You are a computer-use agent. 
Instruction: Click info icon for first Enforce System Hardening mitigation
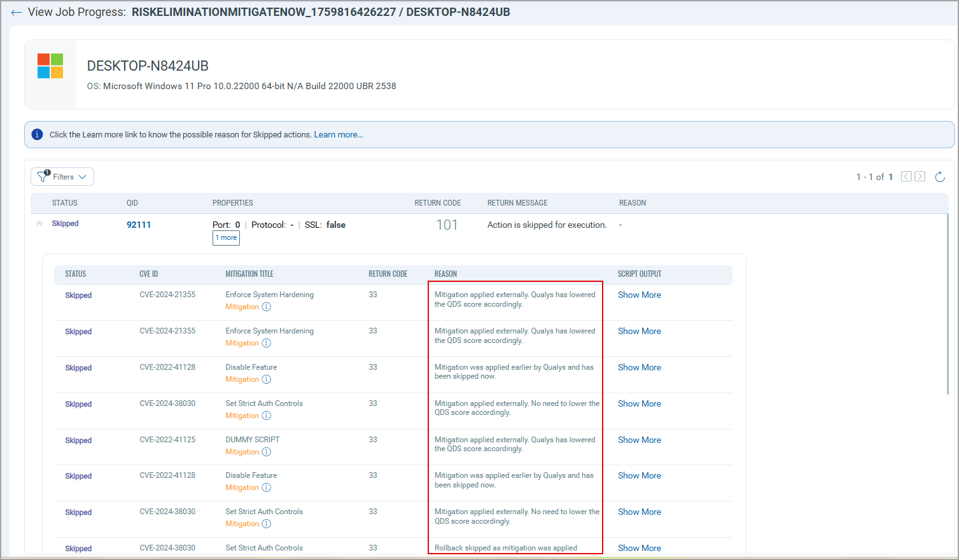point(266,307)
